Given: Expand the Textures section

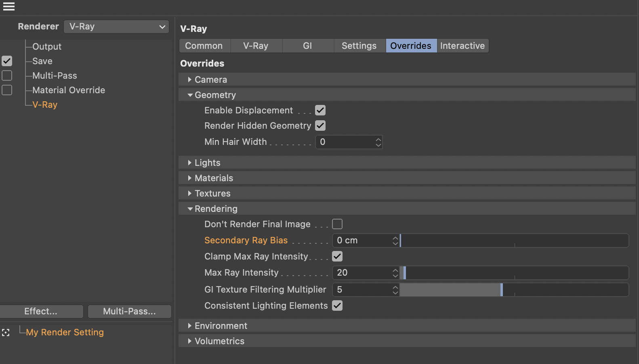Looking at the screenshot, I should (407, 193).
